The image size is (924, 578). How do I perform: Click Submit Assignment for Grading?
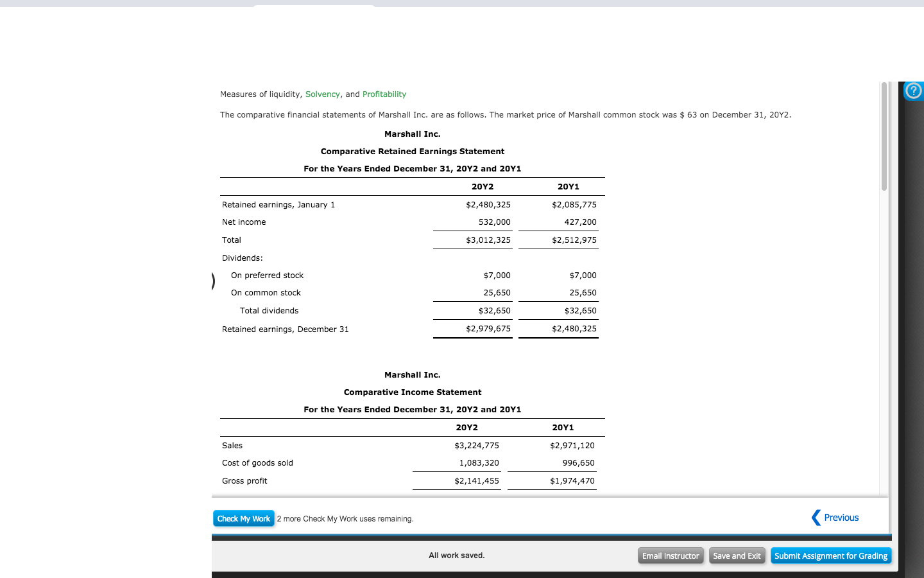[x=831, y=556]
